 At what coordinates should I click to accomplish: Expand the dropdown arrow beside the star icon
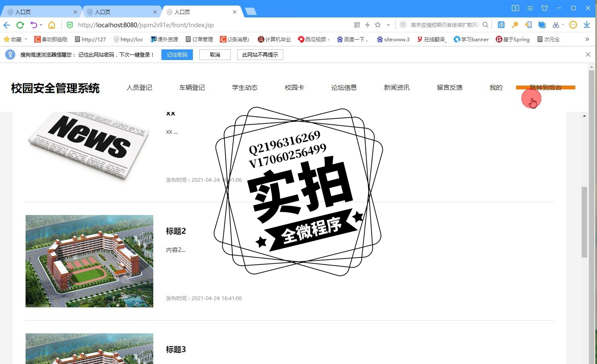click(x=388, y=25)
